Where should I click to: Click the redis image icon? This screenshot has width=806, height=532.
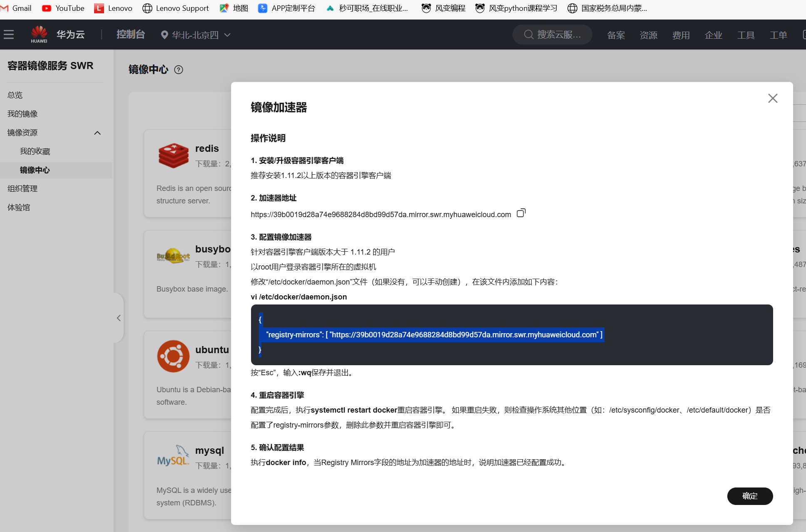pyautogui.click(x=174, y=156)
